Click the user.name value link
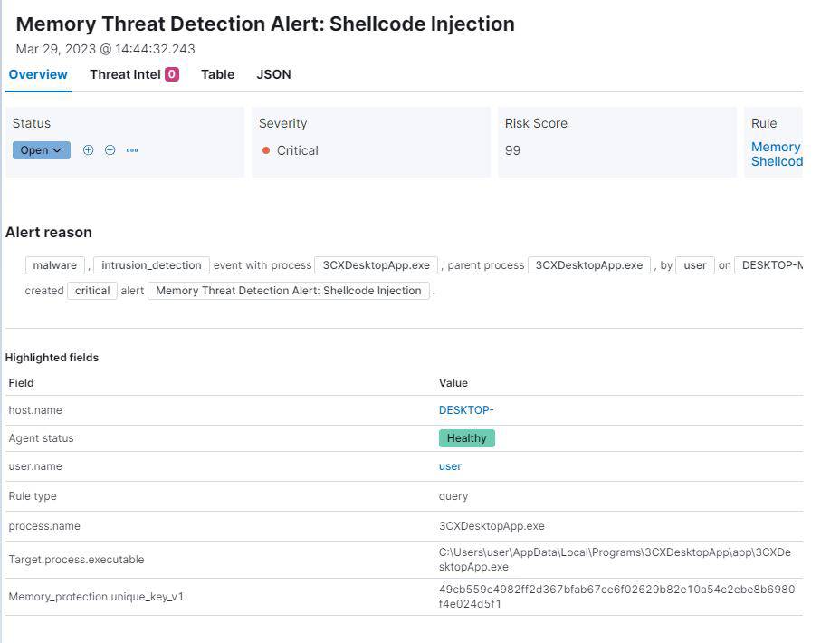 (x=450, y=466)
